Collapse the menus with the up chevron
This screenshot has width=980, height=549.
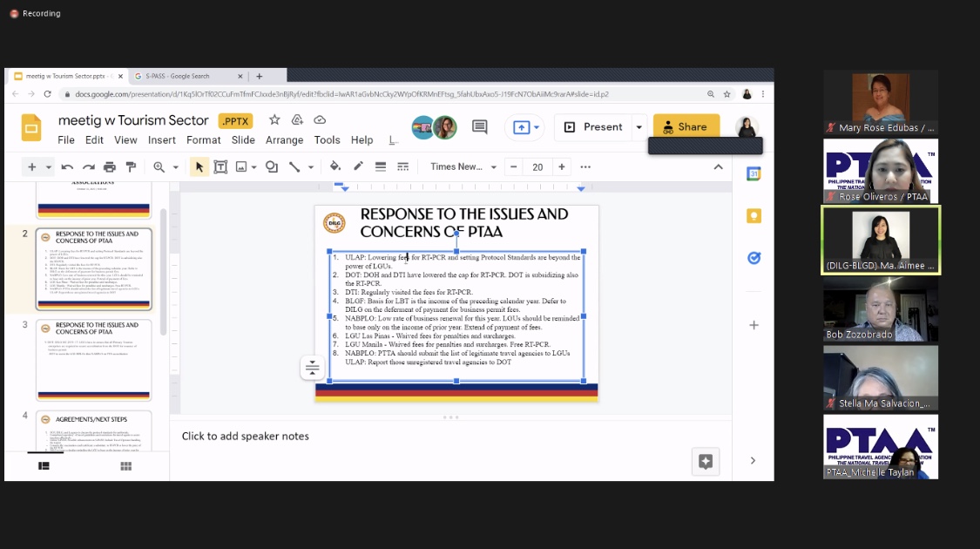[718, 167]
